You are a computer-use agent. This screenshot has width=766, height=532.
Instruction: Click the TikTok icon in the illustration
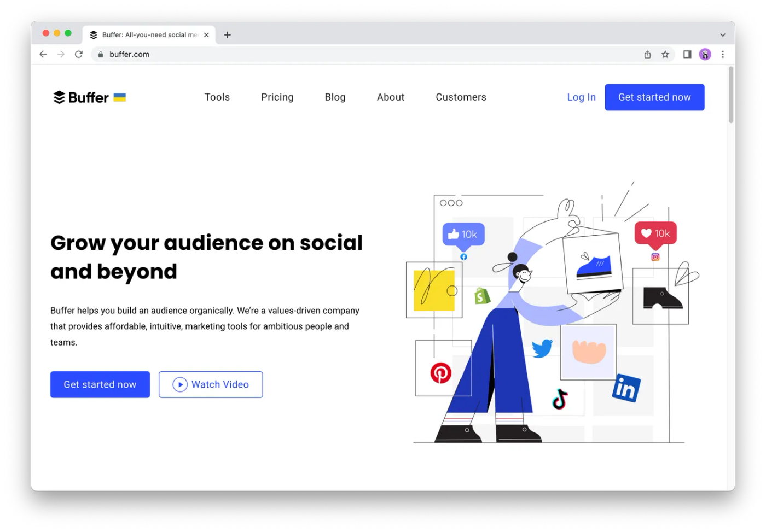click(x=559, y=400)
